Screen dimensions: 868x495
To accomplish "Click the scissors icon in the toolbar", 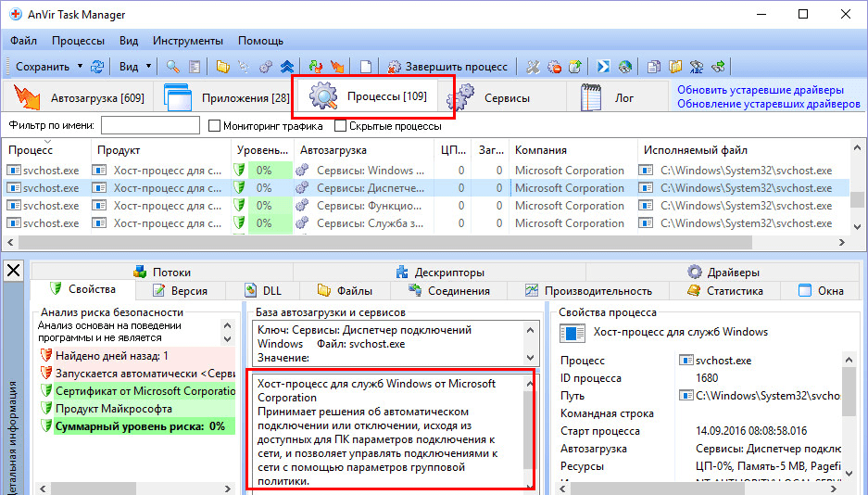I will [x=533, y=67].
